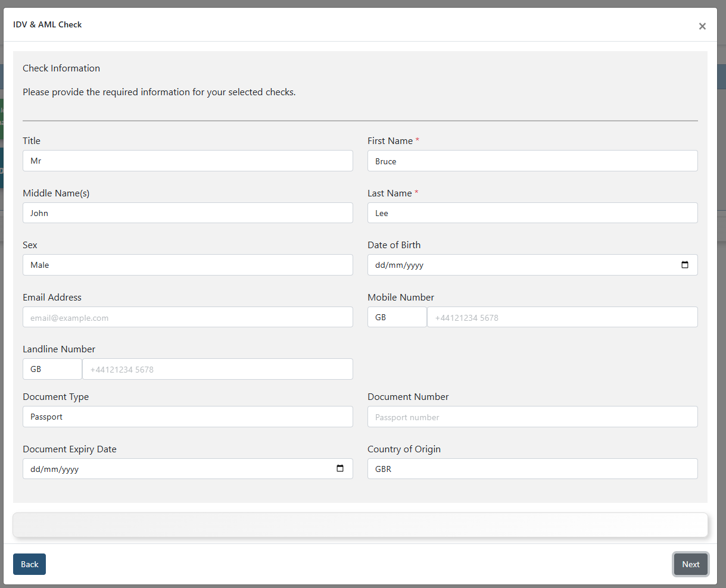726x588 pixels.
Task: Open the Title dropdown showing Mr
Action: 188,161
